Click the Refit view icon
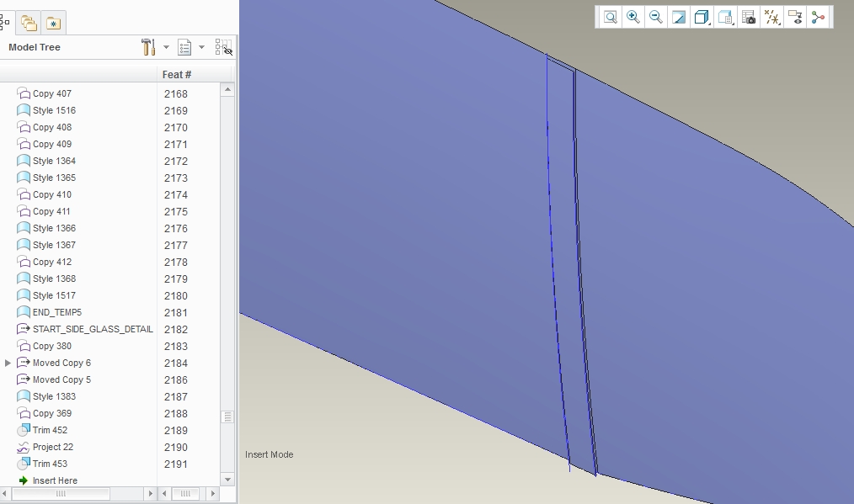 point(610,18)
